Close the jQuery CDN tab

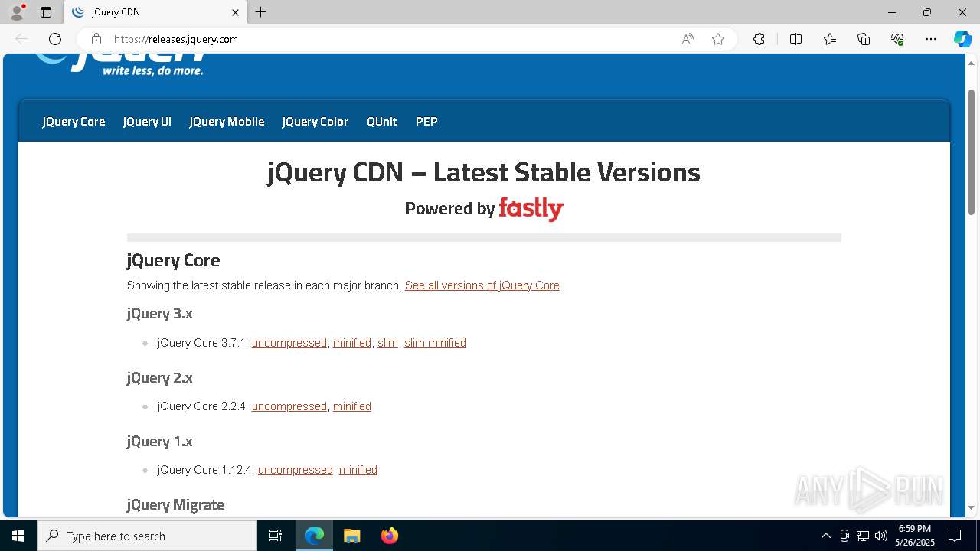(x=236, y=12)
